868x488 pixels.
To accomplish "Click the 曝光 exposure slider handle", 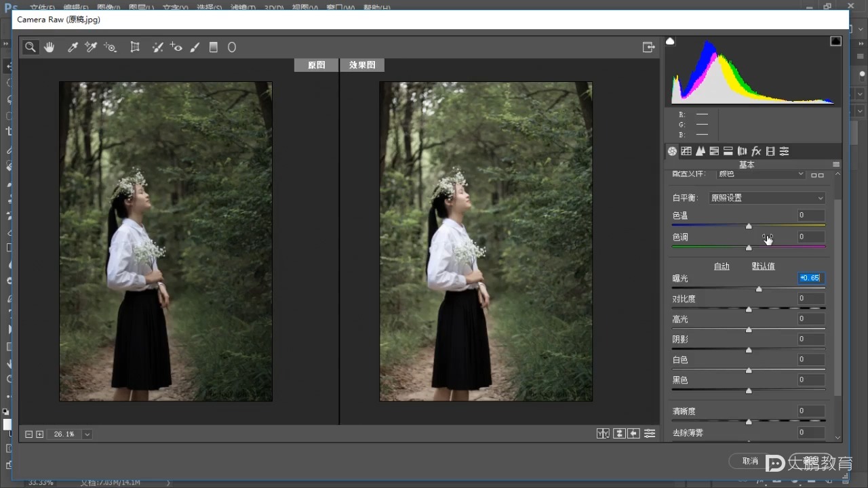I will click(759, 289).
